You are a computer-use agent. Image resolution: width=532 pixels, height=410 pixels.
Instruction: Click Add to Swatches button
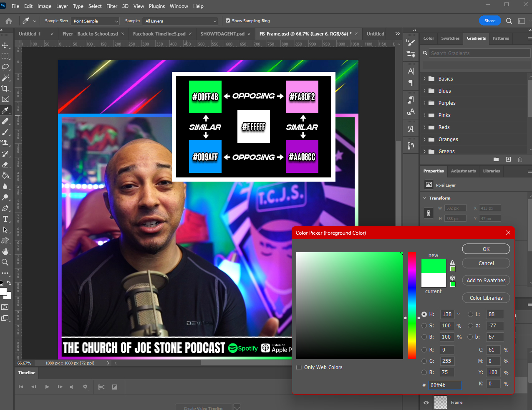pos(486,281)
